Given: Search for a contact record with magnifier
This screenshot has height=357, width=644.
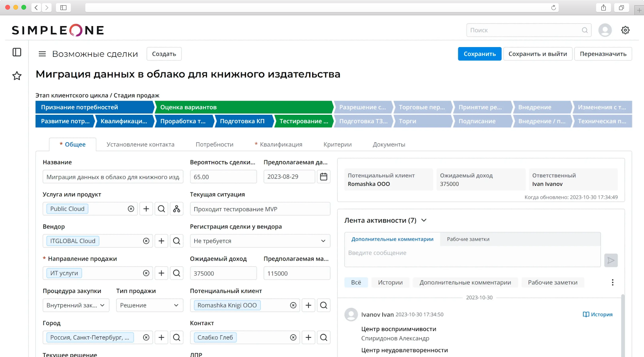Looking at the screenshot, I should (x=324, y=337).
